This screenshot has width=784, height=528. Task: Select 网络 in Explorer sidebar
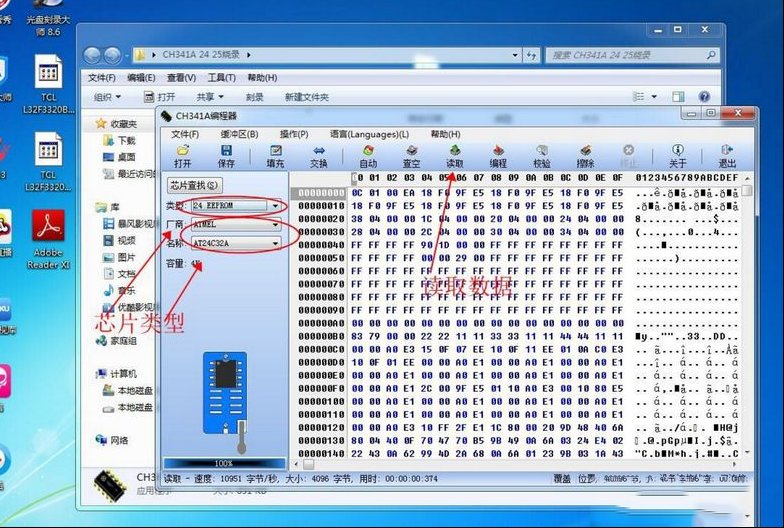click(x=112, y=440)
